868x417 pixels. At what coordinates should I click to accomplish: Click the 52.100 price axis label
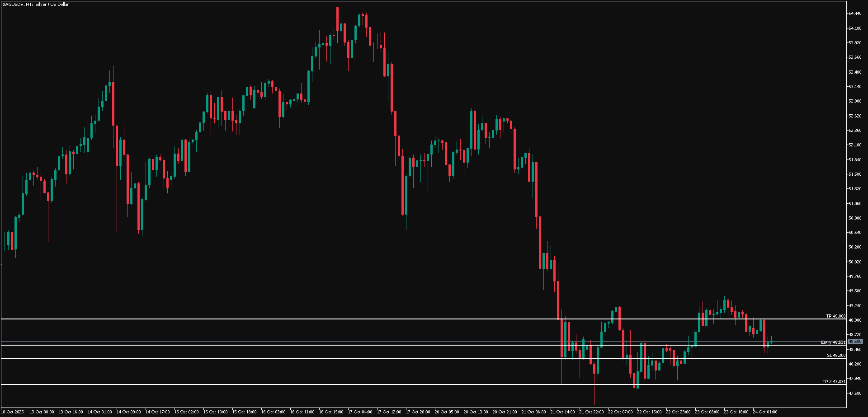point(854,145)
